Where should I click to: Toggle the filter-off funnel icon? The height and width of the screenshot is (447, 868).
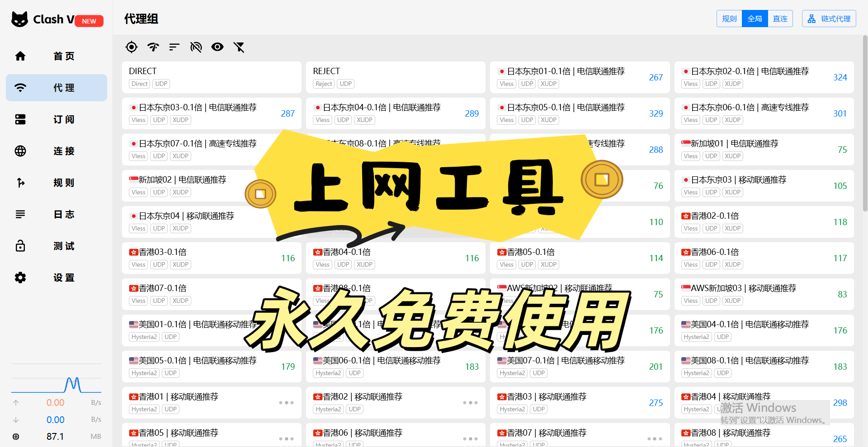239,47
